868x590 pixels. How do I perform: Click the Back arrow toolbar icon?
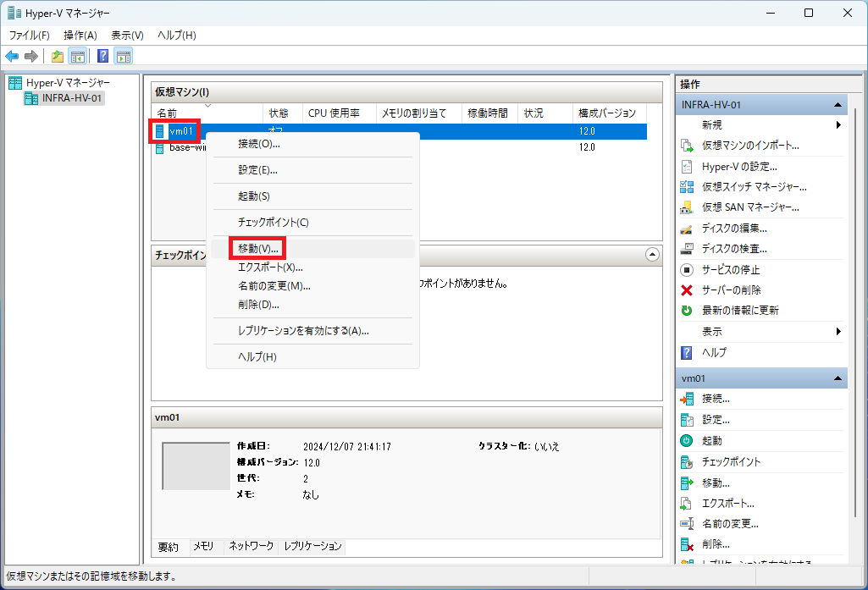click(12, 56)
